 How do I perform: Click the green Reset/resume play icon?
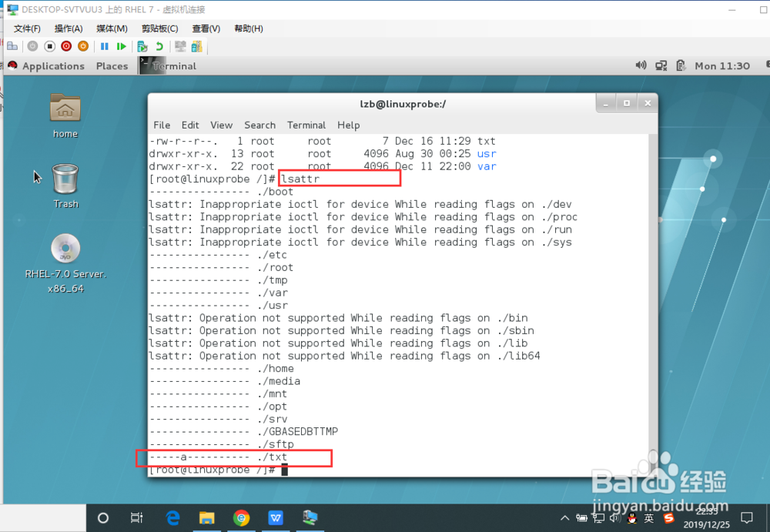tap(122, 46)
